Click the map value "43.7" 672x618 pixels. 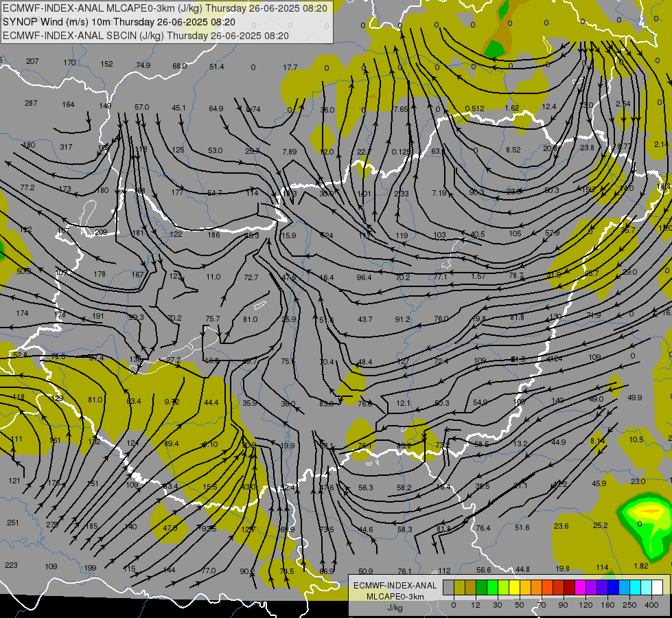(x=364, y=319)
